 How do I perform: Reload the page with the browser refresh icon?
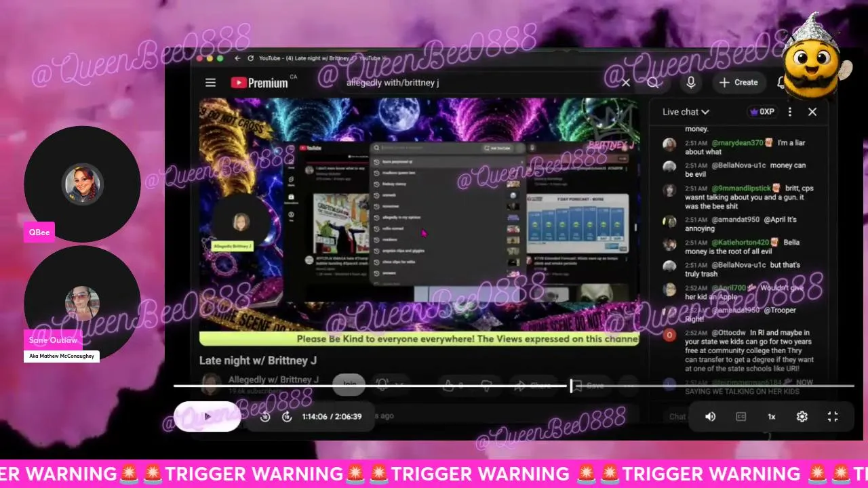[250, 59]
